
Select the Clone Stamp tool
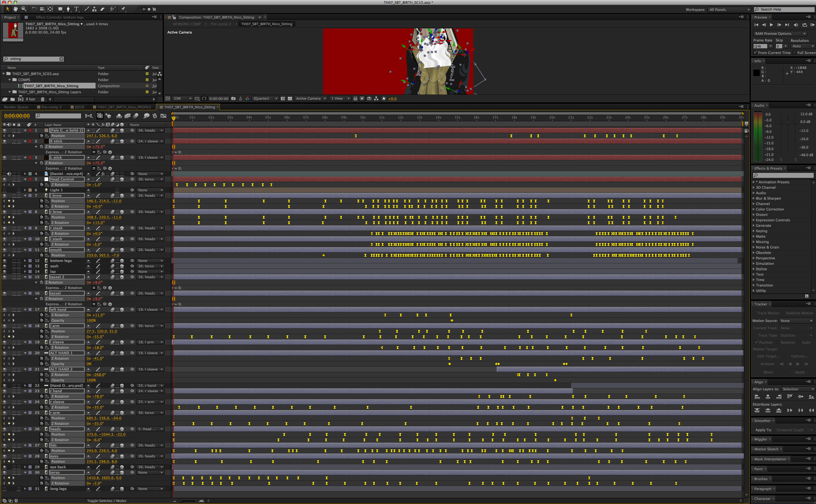pos(95,9)
